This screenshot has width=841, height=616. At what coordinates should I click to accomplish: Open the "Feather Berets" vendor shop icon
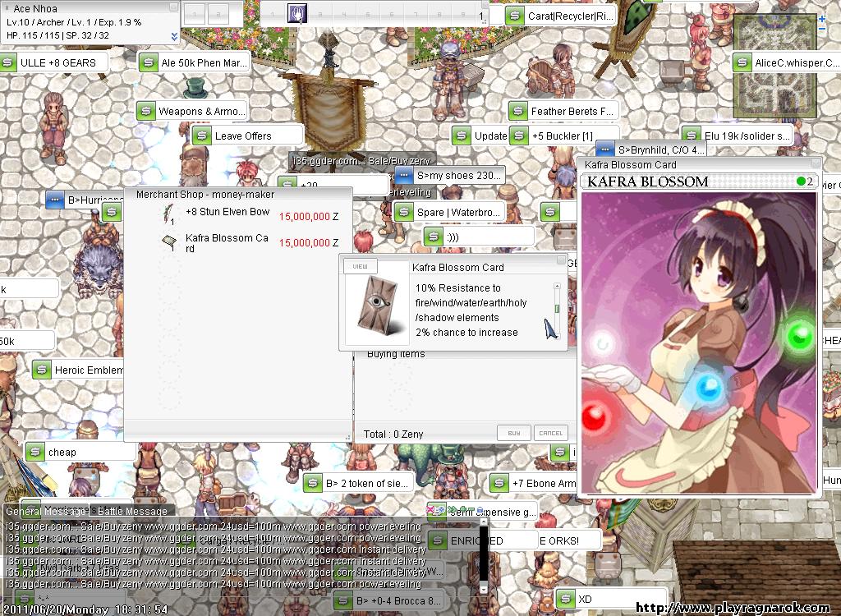click(517, 111)
